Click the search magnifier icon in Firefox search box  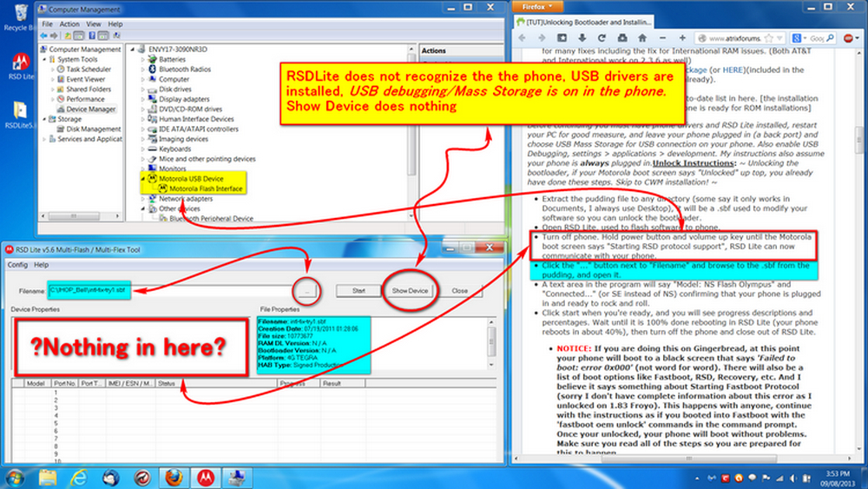pyautogui.click(x=830, y=38)
